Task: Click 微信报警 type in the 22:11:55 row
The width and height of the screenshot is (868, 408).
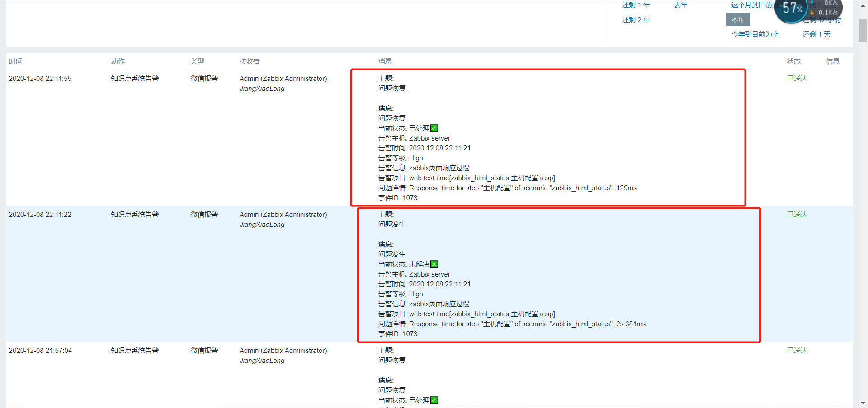Action: 204,79
